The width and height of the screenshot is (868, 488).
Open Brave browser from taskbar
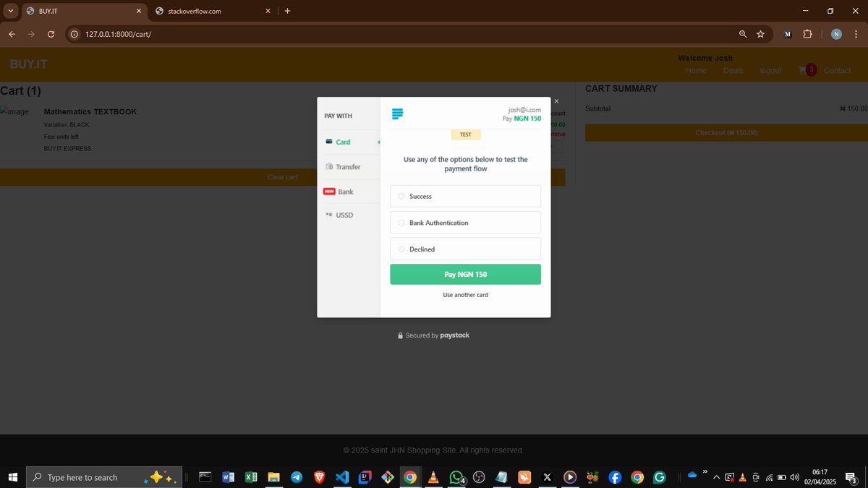point(319,477)
